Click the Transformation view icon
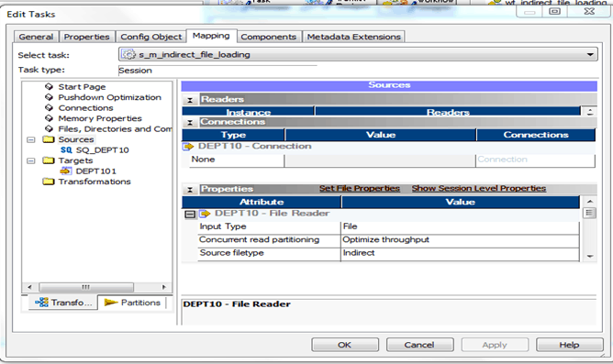Image resolution: width=613 pixels, height=364 pixels. pyautogui.click(x=41, y=303)
